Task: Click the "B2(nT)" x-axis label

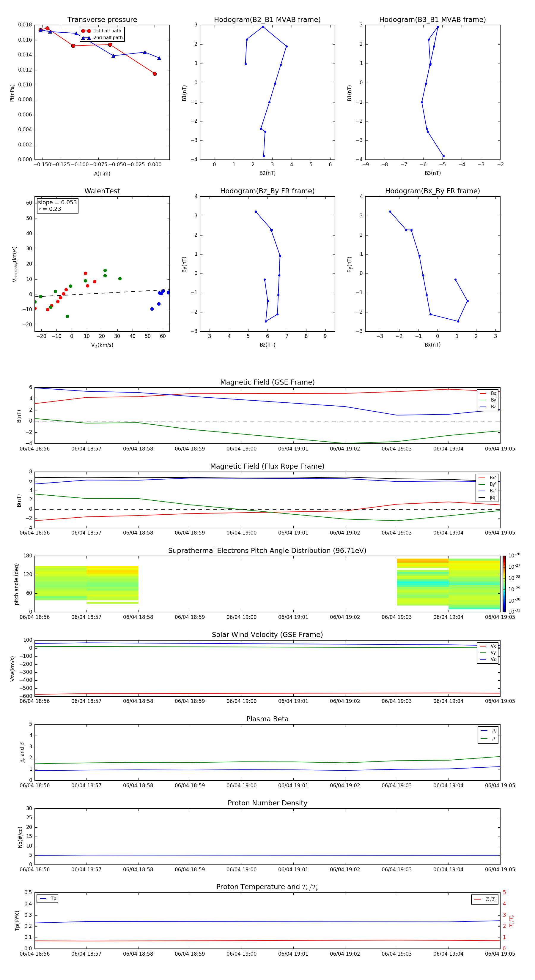Action: [x=267, y=173]
